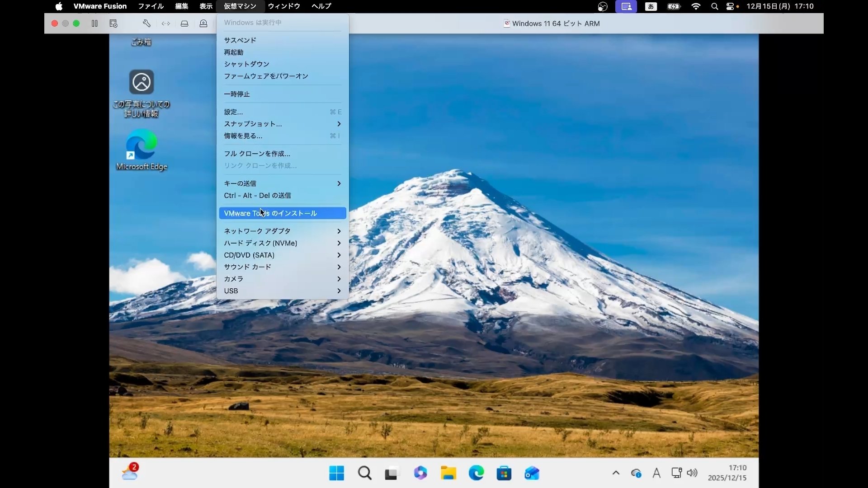Image resolution: width=868 pixels, height=488 pixels.
Task: Select VMware Tools のインストール
Action: (270, 213)
